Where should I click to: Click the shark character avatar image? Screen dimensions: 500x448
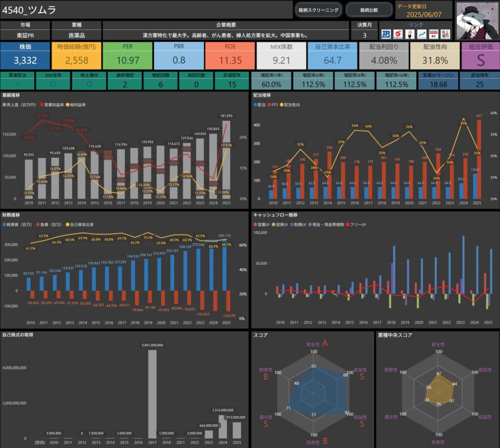click(478, 21)
